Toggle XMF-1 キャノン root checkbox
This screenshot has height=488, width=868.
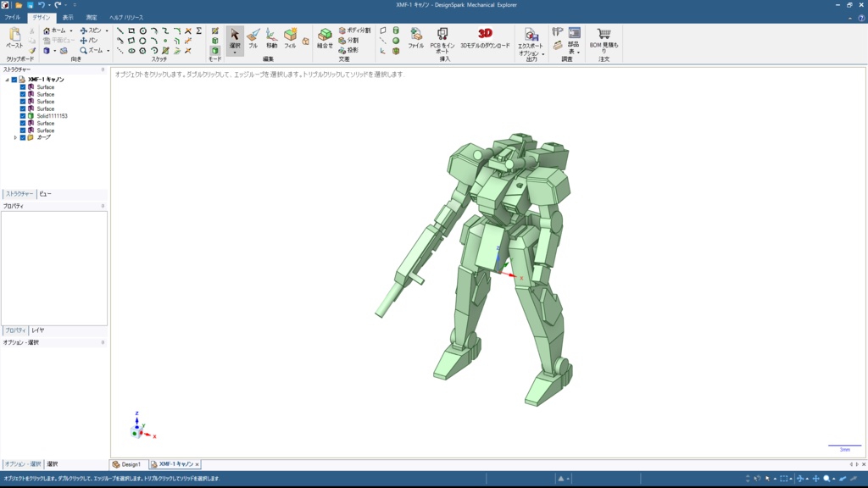pyautogui.click(x=14, y=80)
